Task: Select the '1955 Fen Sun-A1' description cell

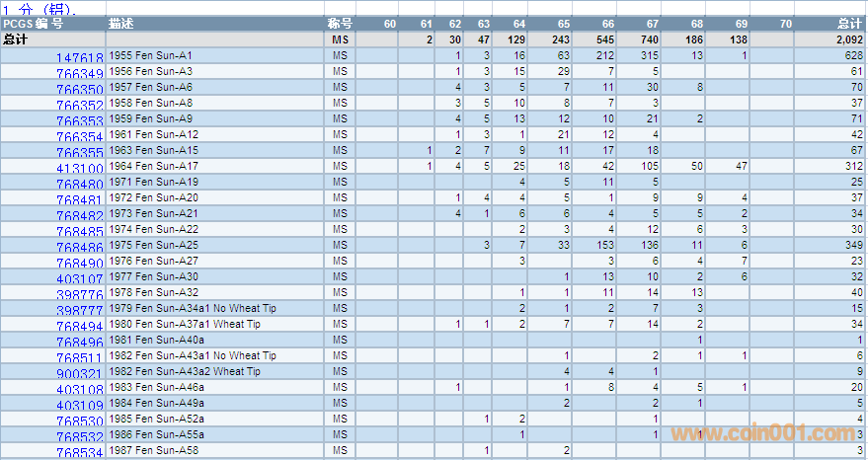Action: 150,55
